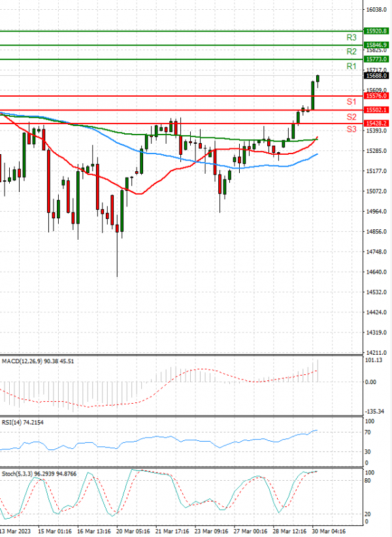Click the 14856.0 price axis value

pyautogui.click(x=376, y=232)
